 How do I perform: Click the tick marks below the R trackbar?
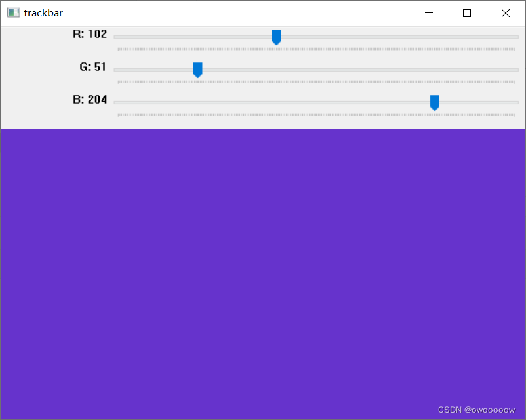[315, 47]
